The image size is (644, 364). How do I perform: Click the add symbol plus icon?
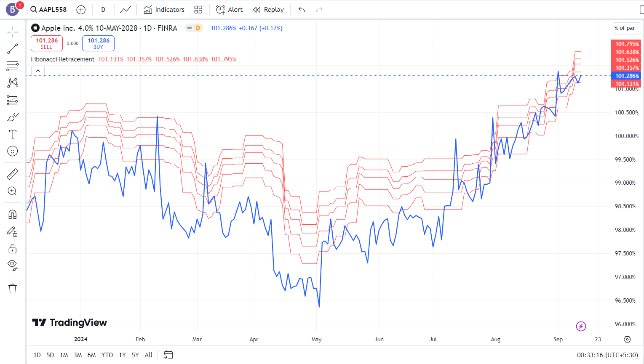[81, 10]
